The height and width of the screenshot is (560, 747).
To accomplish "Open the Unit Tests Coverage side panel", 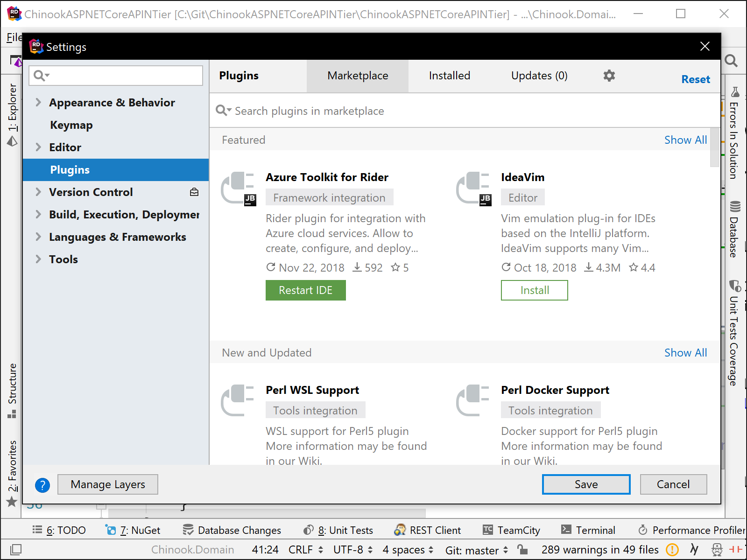I will tap(734, 333).
